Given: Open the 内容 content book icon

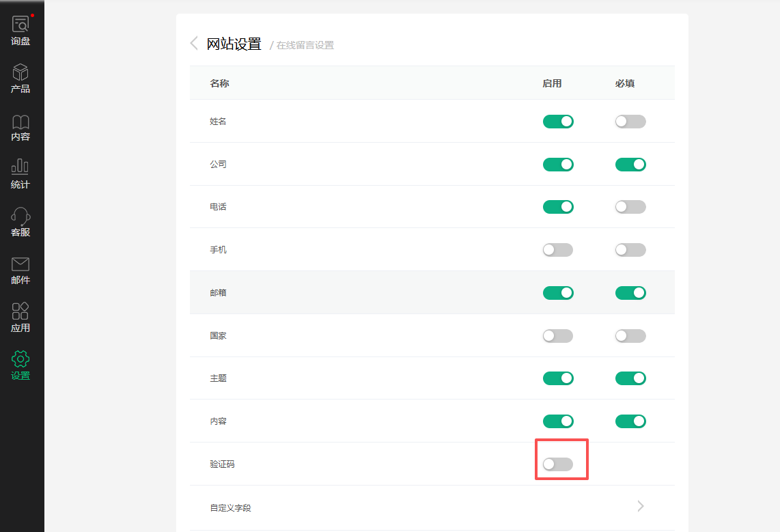Looking at the screenshot, I should (x=20, y=122).
